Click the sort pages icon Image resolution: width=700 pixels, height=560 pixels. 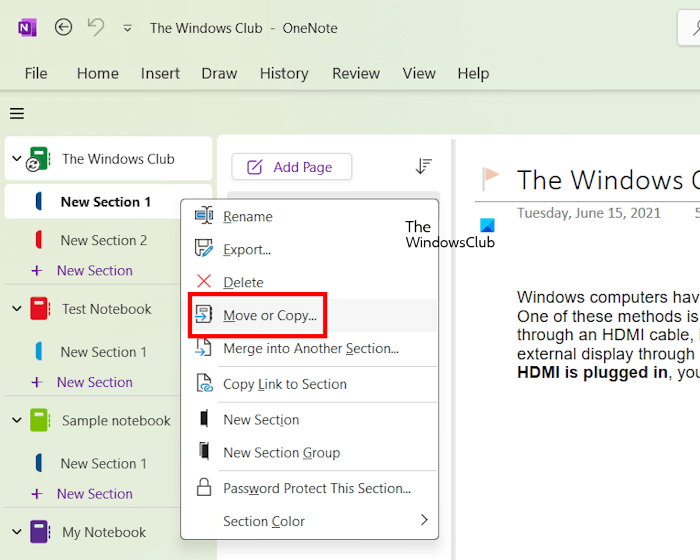[424, 167]
